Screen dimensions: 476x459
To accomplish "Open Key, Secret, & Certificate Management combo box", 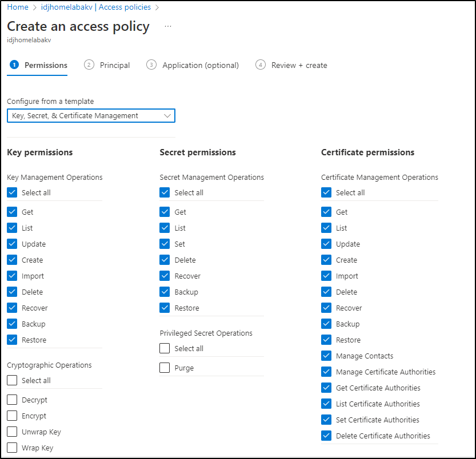I will coord(91,115).
